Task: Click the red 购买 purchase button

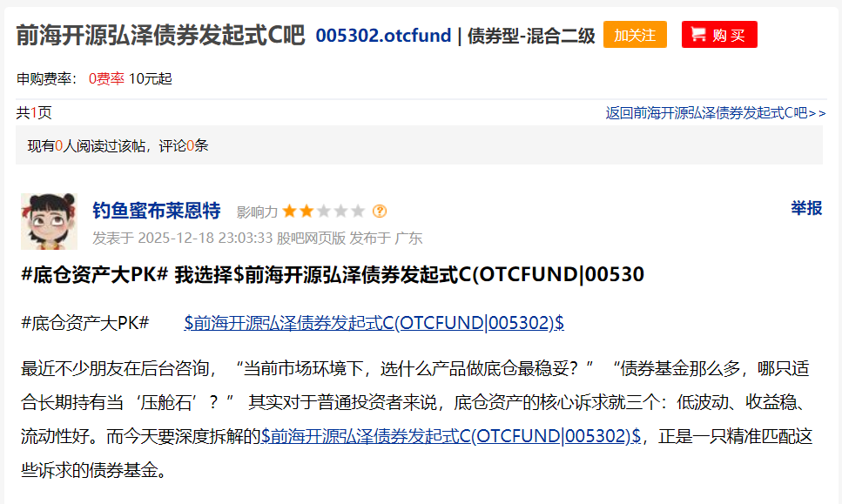Action: tap(719, 35)
